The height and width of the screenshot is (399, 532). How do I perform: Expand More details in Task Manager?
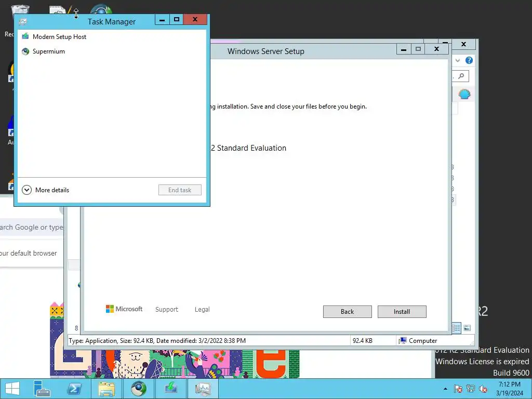[x=46, y=190]
